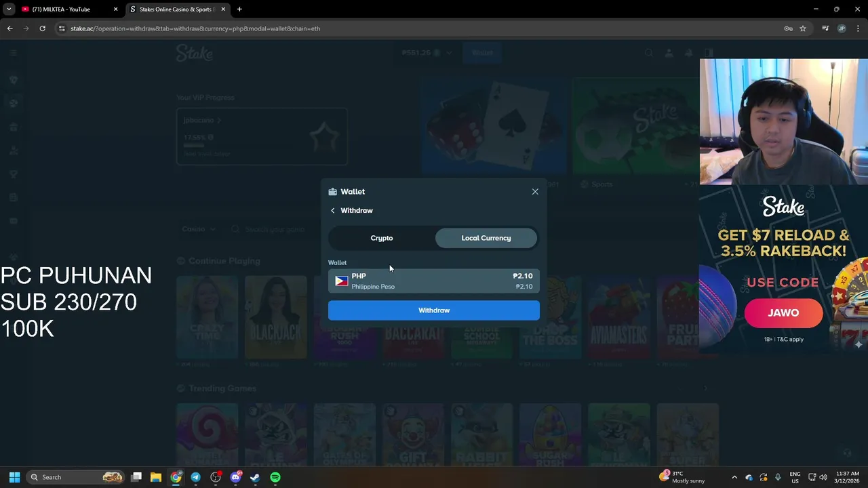Open Steam from the taskbar
The width and height of the screenshot is (868, 488).
[255, 477]
